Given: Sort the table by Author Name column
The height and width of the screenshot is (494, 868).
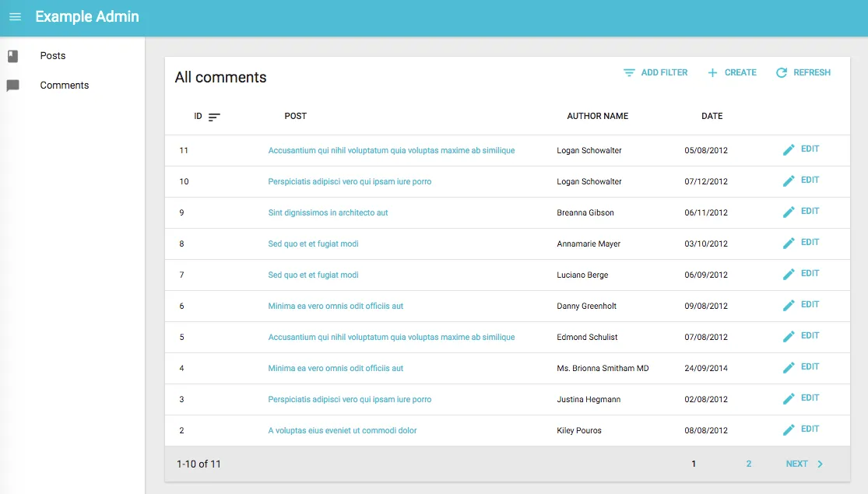Looking at the screenshot, I should [597, 116].
